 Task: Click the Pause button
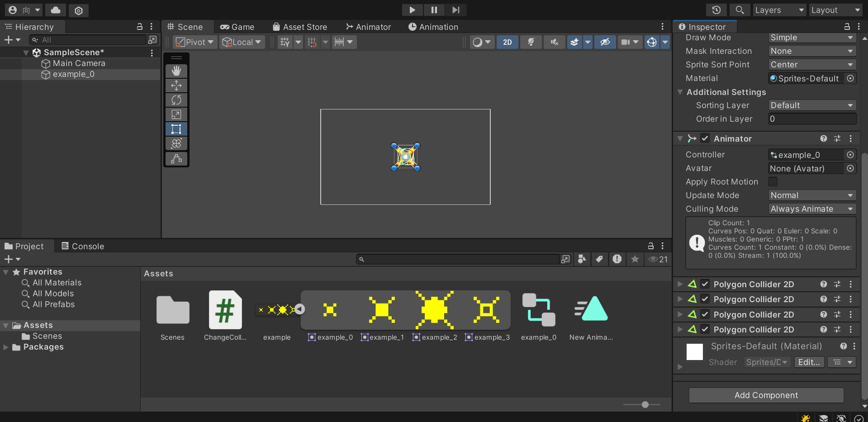[x=434, y=10]
